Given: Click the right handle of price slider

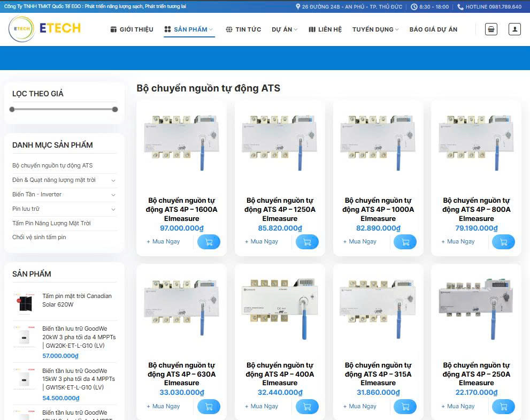Looking at the screenshot, I should 115,109.
